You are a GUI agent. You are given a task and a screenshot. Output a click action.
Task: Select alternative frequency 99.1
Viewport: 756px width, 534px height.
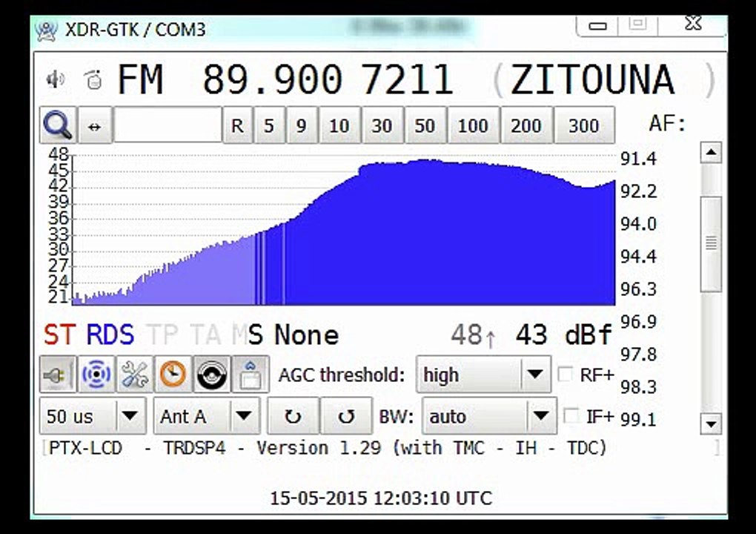(x=638, y=420)
